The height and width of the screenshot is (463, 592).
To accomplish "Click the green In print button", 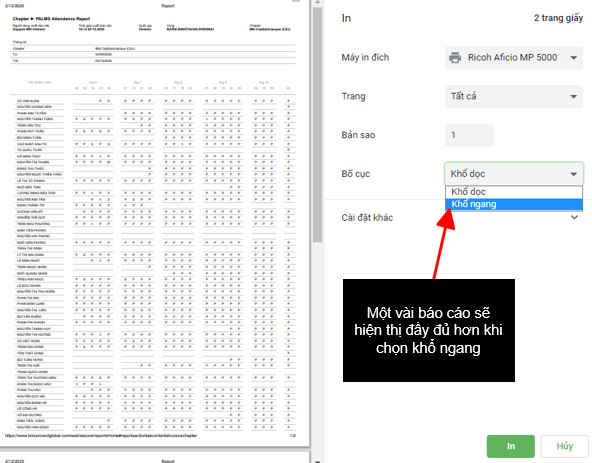I will tap(510, 446).
